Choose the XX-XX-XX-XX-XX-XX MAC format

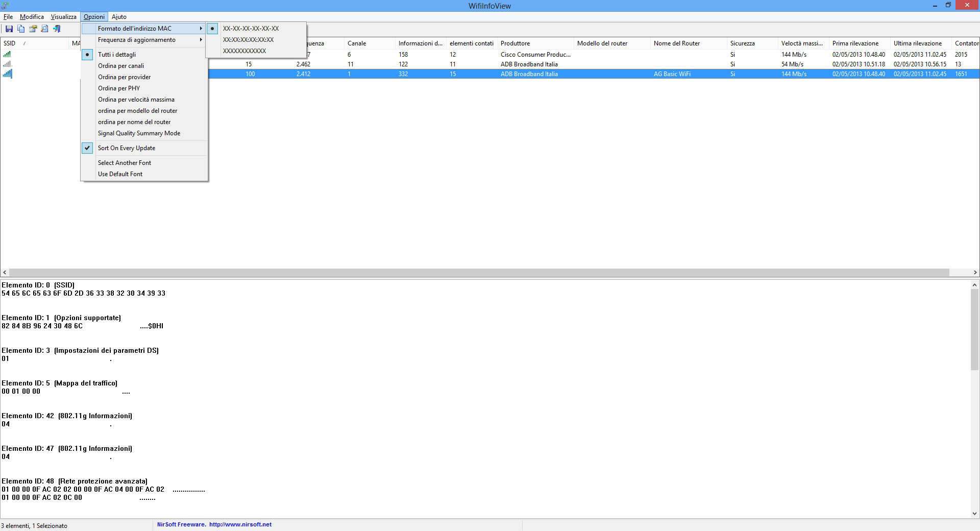256,29
